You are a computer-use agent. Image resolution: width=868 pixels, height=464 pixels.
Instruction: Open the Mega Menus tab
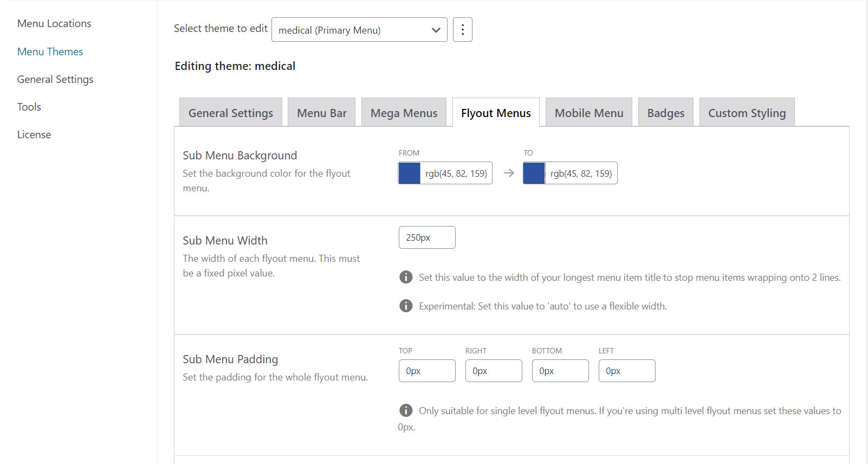(404, 112)
